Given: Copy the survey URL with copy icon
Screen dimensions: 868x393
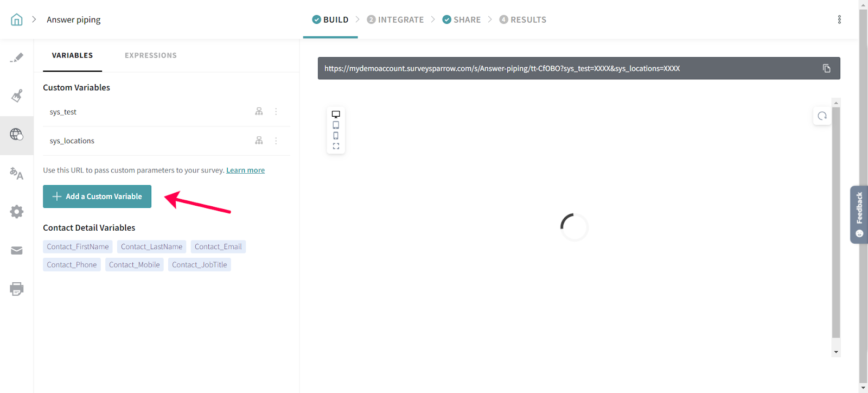Looking at the screenshot, I should coord(826,68).
